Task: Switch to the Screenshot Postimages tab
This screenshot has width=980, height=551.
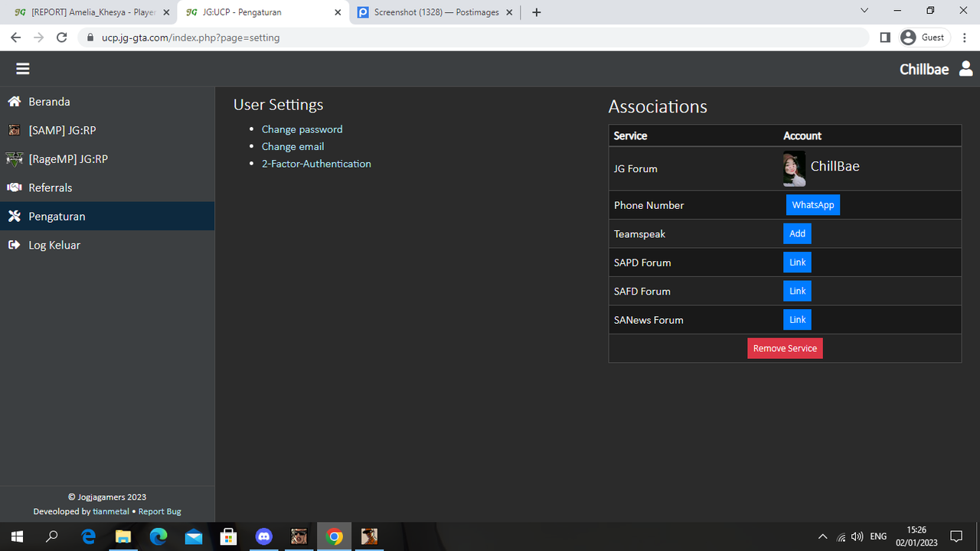Action: [x=436, y=12]
